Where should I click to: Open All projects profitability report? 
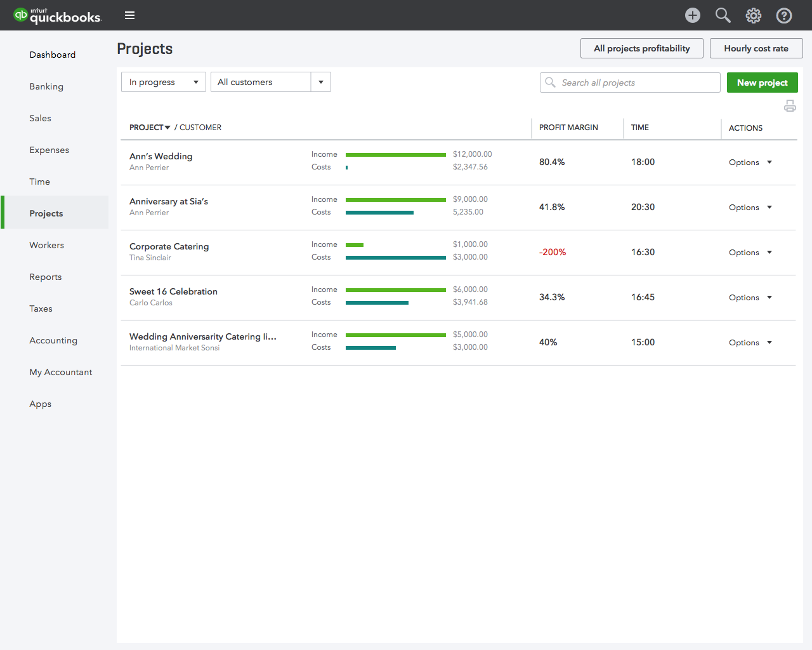[641, 48]
